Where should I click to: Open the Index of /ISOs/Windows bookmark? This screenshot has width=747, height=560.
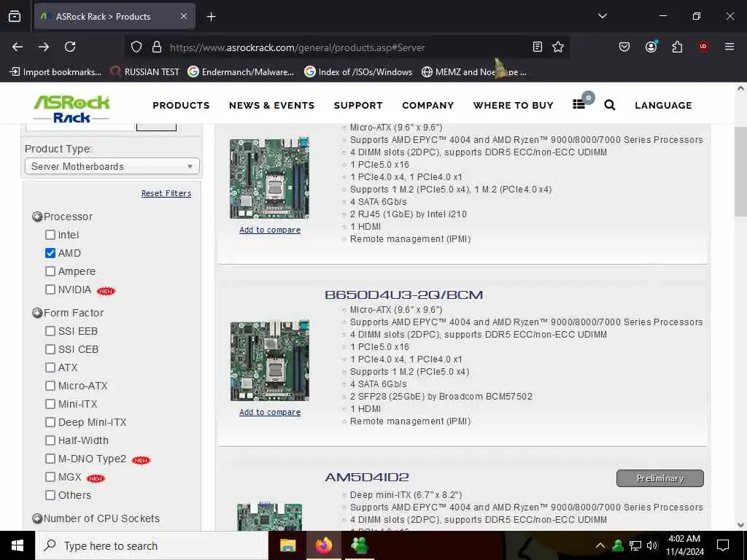coord(358,72)
